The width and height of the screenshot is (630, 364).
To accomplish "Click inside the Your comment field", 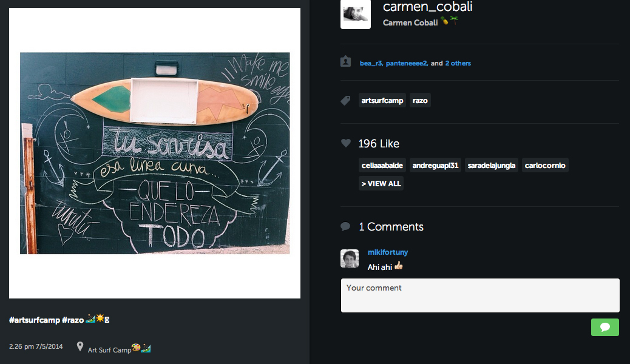I will point(480,295).
